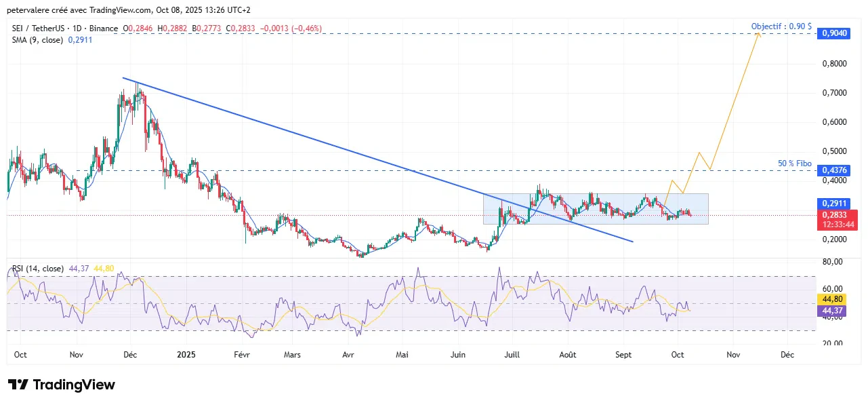Image resolution: width=868 pixels, height=405 pixels.
Task: Click the blue SMA value 0,2911 in legend
Action: [x=80, y=40]
